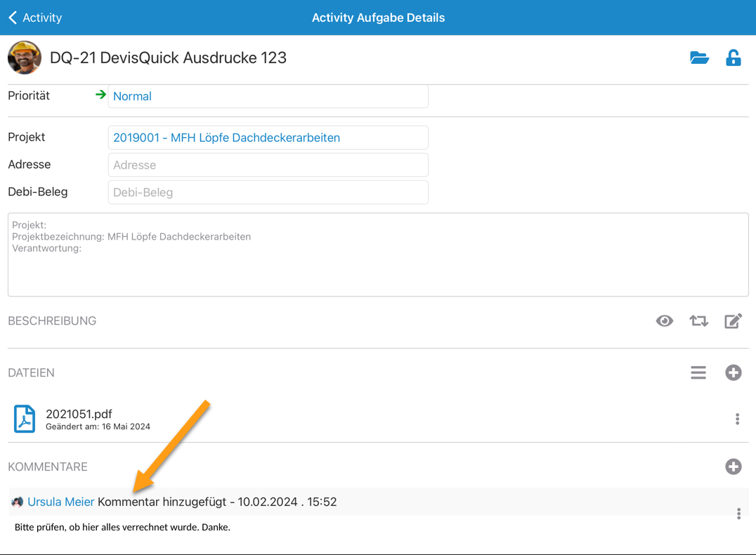Toggle the blue unlock padlock icon
Screen dimensions: 756x555
pyautogui.click(x=733, y=58)
